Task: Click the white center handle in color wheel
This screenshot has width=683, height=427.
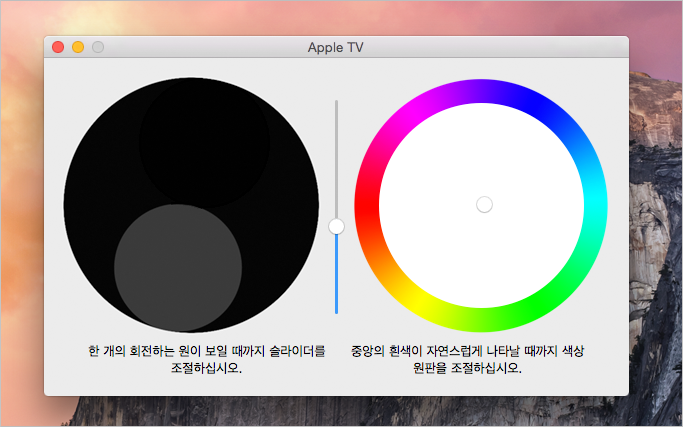Action: (x=484, y=204)
